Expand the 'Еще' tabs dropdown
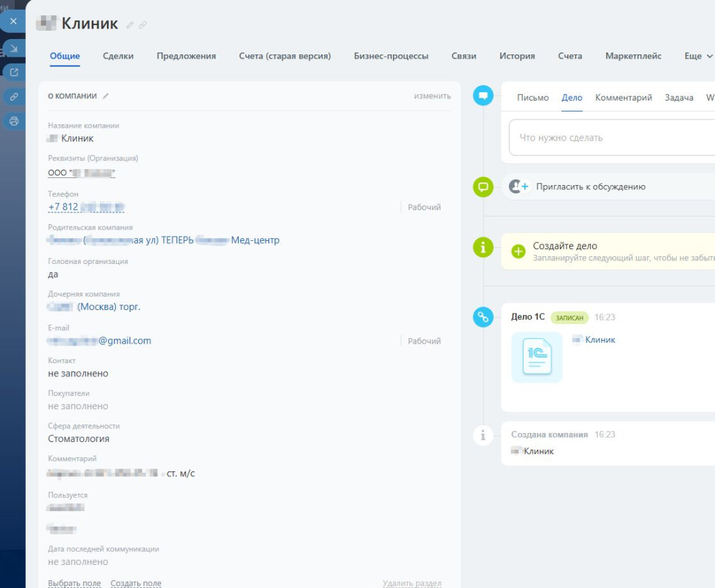 coord(698,56)
